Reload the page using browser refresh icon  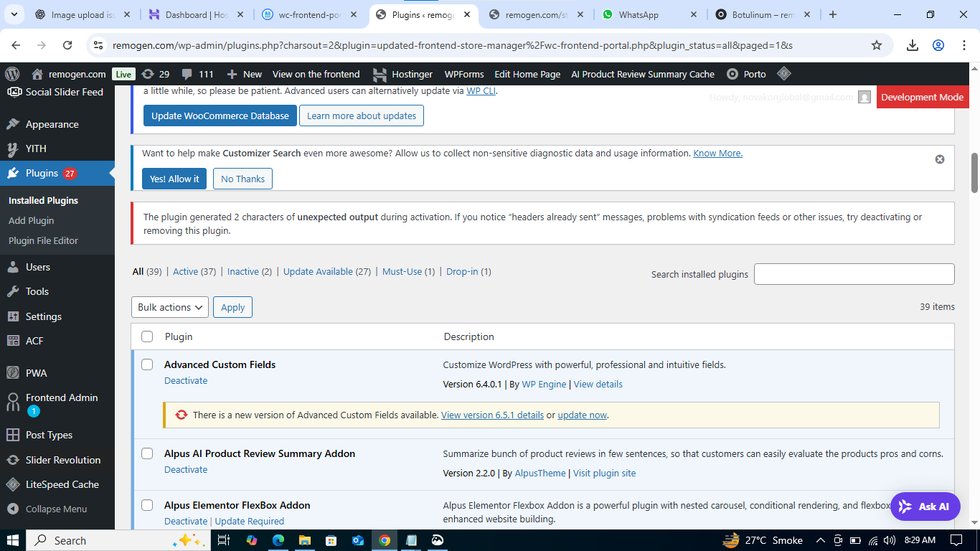click(x=67, y=45)
